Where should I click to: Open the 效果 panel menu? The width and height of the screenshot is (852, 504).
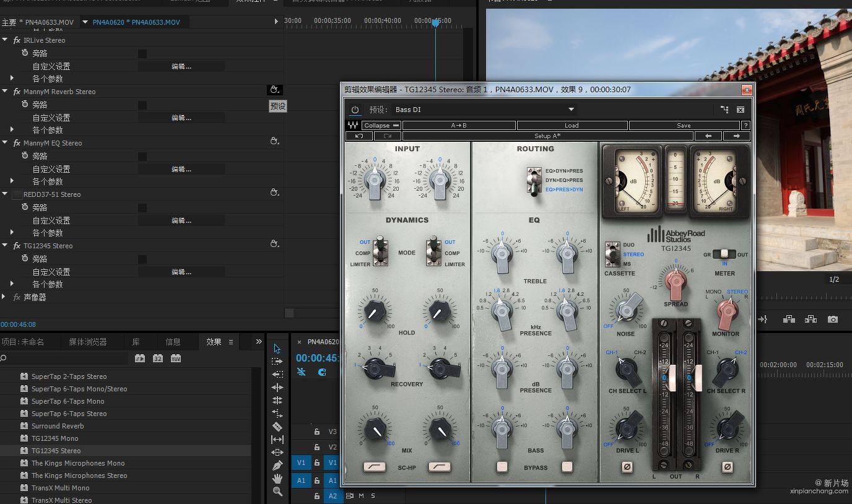pyautogui.click(x=231, y=342)
